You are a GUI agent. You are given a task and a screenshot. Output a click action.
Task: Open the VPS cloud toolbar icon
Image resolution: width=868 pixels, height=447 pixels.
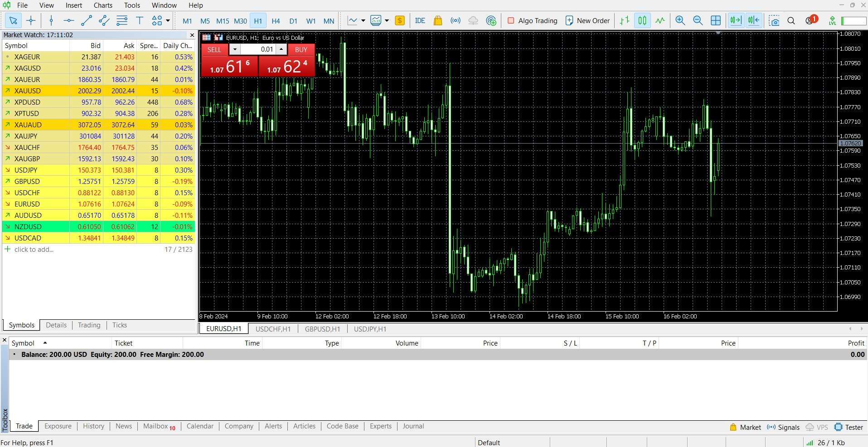pyautogui.click(x=473, y=20)
